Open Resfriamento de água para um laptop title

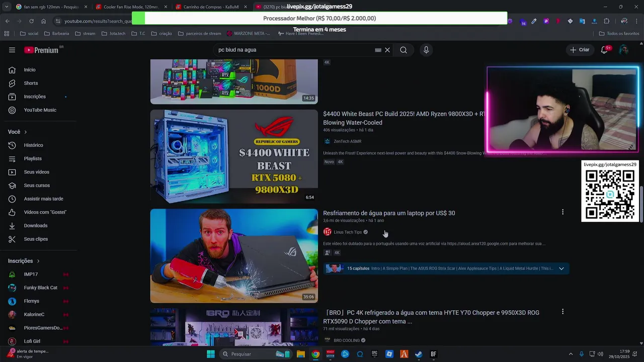pyautogui.click(x=389, y=213)
